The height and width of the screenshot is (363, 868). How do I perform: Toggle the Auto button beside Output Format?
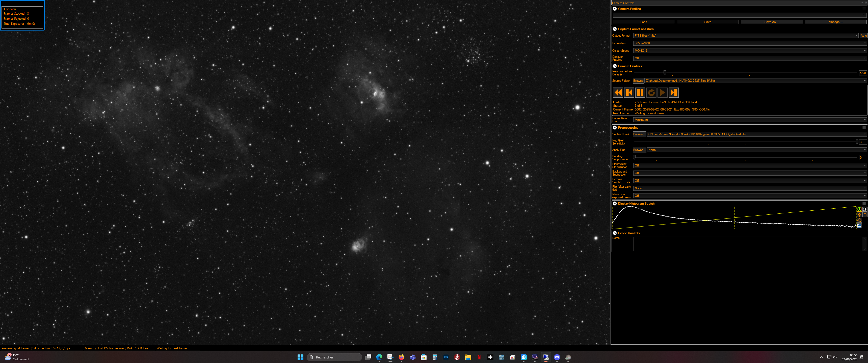[864, 35]
